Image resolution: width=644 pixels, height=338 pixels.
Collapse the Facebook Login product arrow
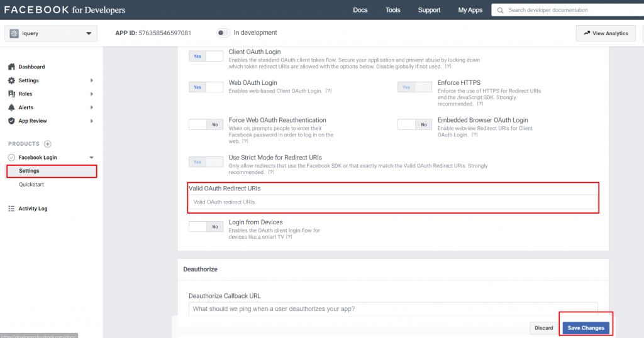click(x=92, y=158)
